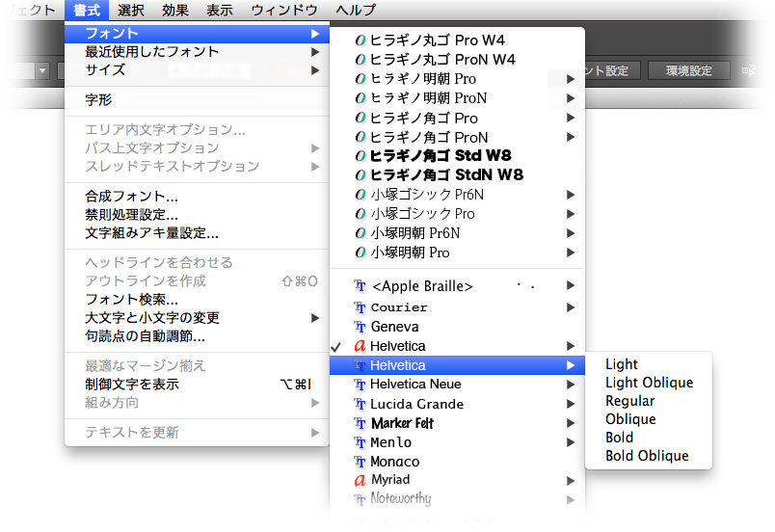Screen dimensions: 775x532
Task: Click the 環境設定 button in control bar
Action: click(x=689, y=70)
